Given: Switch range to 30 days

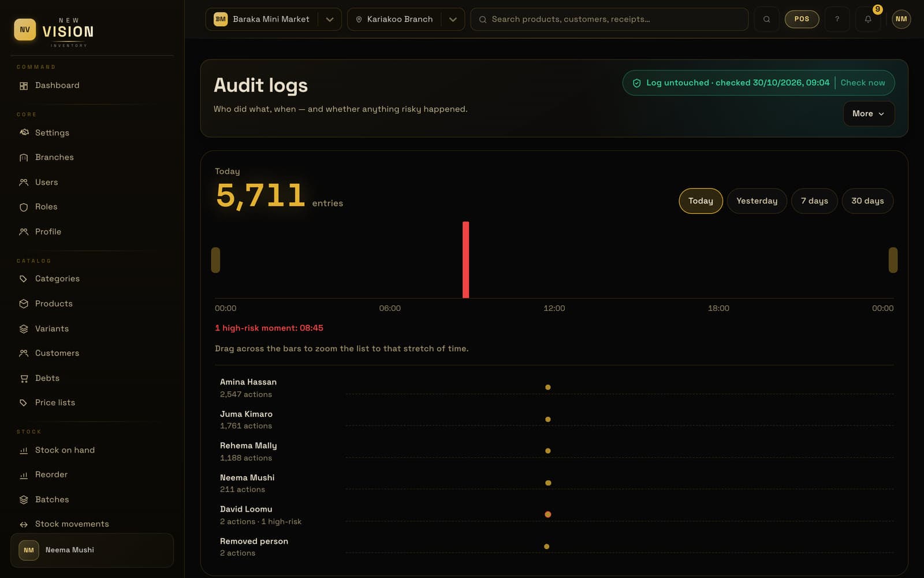Looking at the screenshot, I should point(867,201).
